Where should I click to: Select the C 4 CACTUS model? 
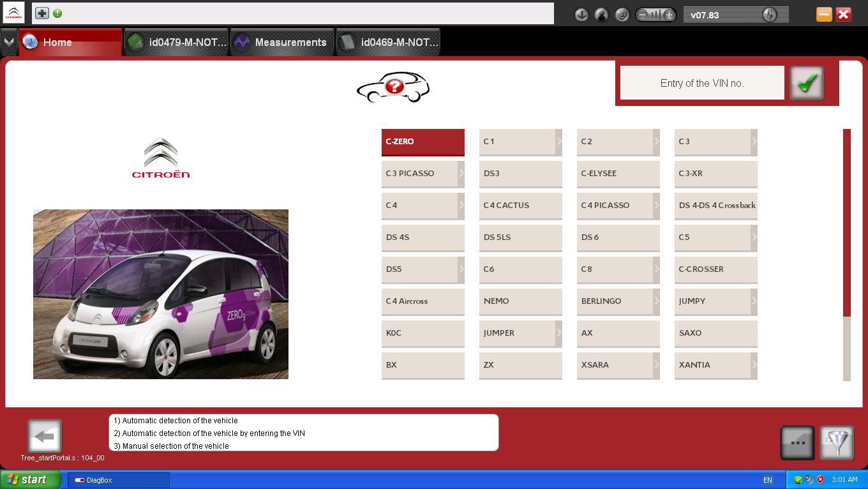click(x=521, y=206)
